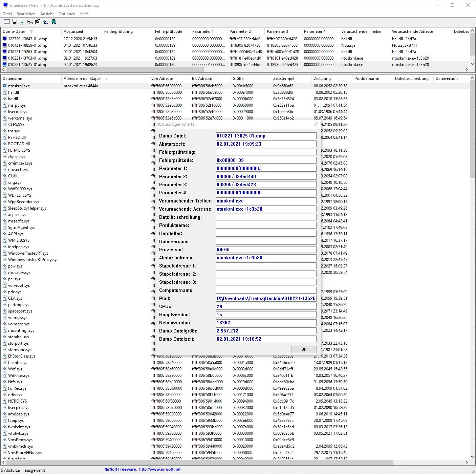Click the file icon beside CLFS.SYS
Viewport: 476px width, 474px height.
point(5,124)
